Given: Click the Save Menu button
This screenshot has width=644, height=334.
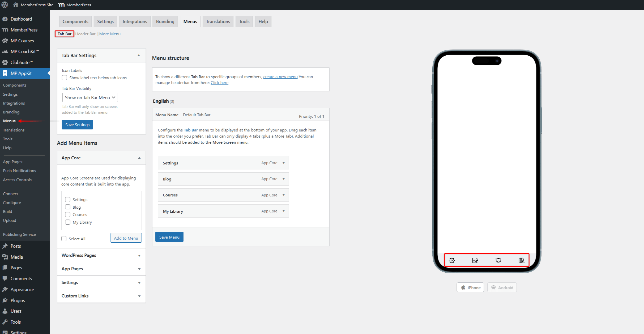Looking at the screenshot, I should click(169, 237).
